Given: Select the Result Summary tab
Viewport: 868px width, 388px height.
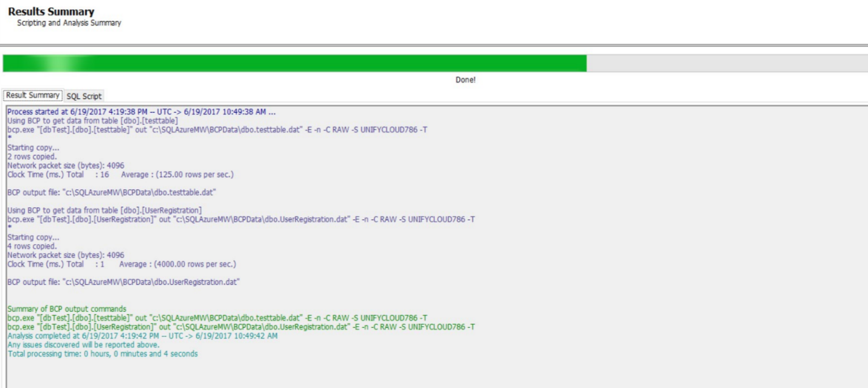Looking at the screenshot, I should coord(33,95).
